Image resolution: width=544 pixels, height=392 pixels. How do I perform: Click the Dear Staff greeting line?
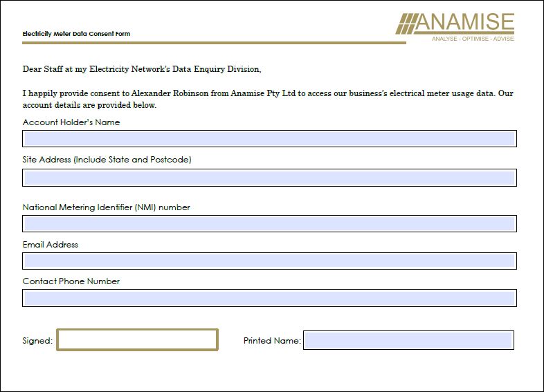pyautogui.click(x=142, y=69)
